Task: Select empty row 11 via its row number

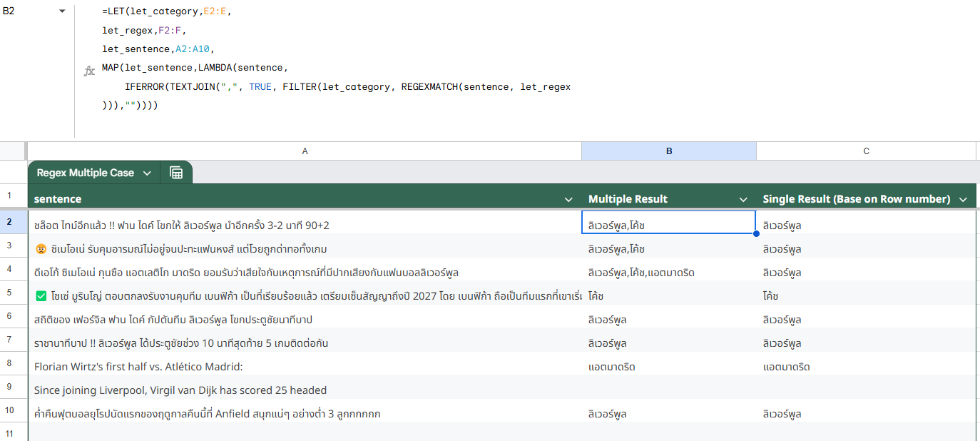Action: click(13, 434)
